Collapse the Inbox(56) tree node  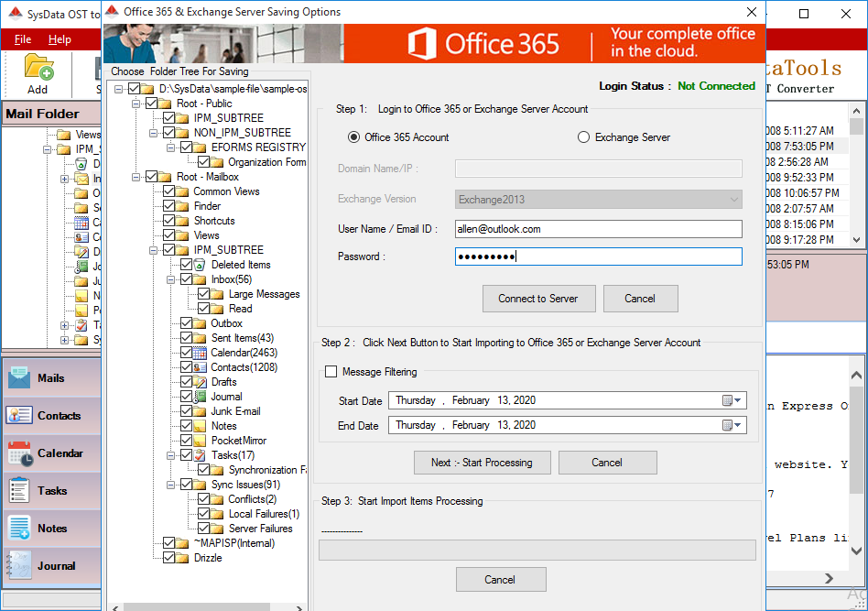pyautogui.click(x=171, y=279)
